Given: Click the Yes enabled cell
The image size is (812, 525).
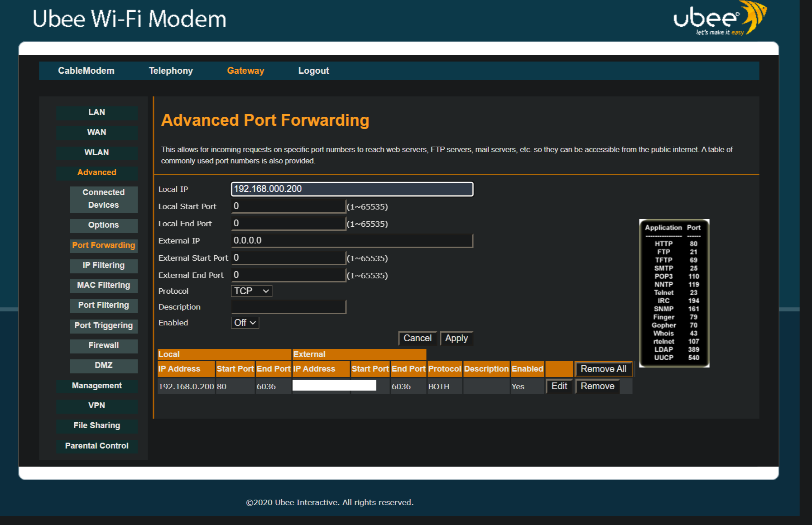Looking at the screenshot, I should click(x=527, y=387).
